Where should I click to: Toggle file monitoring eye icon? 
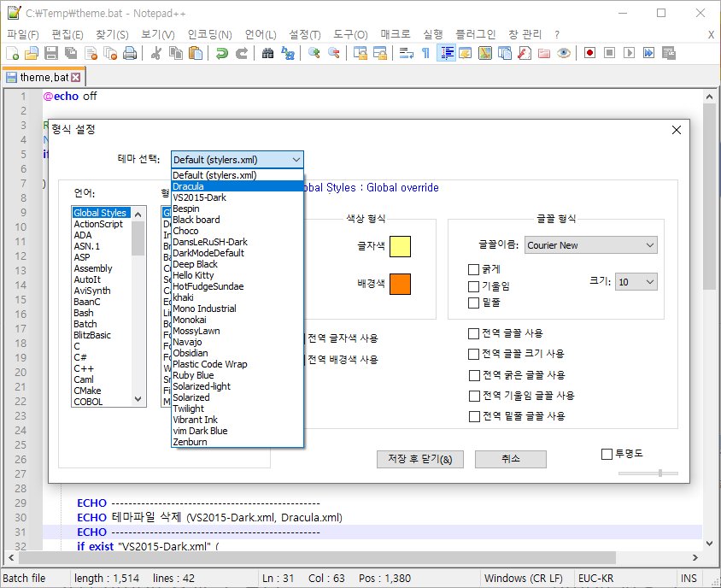tap(564, 53)
